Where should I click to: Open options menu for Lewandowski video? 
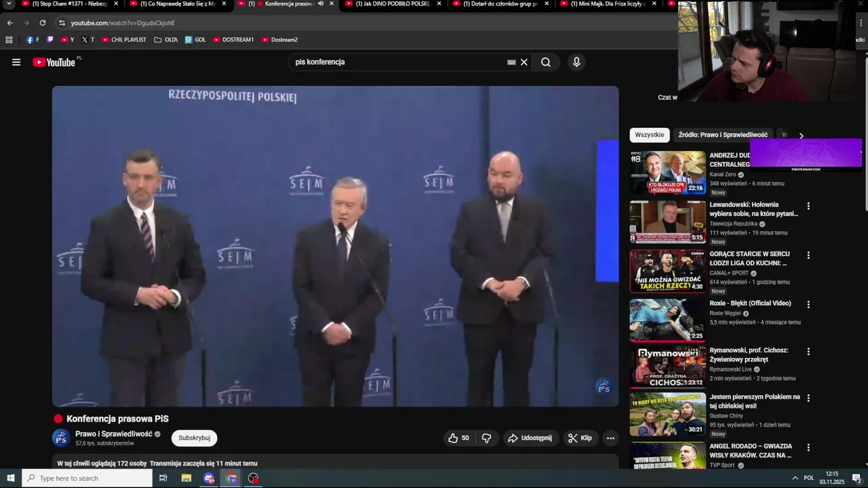pos(808,206)
